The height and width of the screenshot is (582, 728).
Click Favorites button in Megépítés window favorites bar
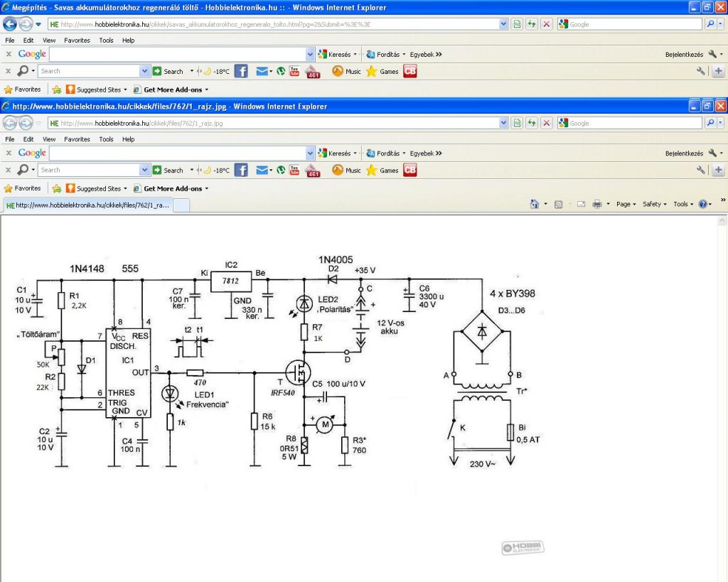point(22,89)
